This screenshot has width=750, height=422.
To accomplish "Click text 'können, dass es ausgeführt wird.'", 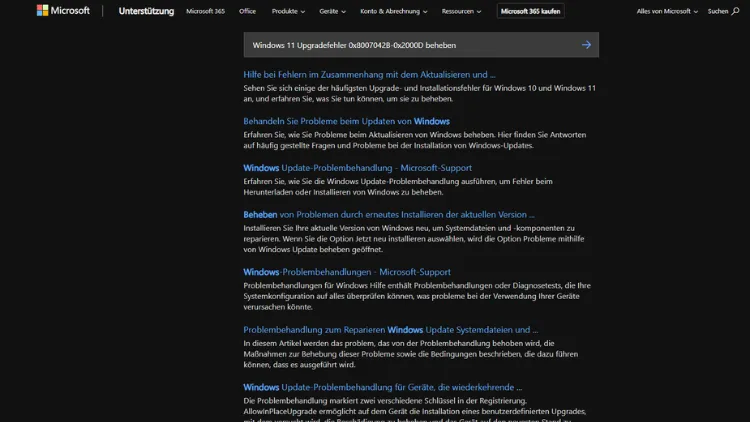I will click(299, 365).
